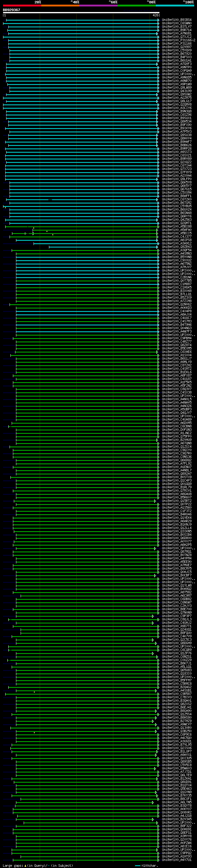Open hit UniRef100_A5AFA0
This screenshot has width=197, height=868.
coord(176,230)
